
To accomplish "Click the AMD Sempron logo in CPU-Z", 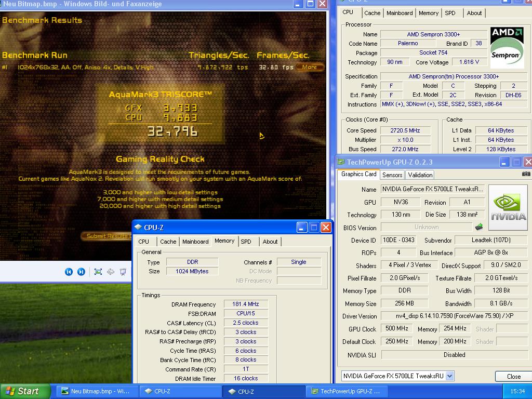I will [507, 48].
